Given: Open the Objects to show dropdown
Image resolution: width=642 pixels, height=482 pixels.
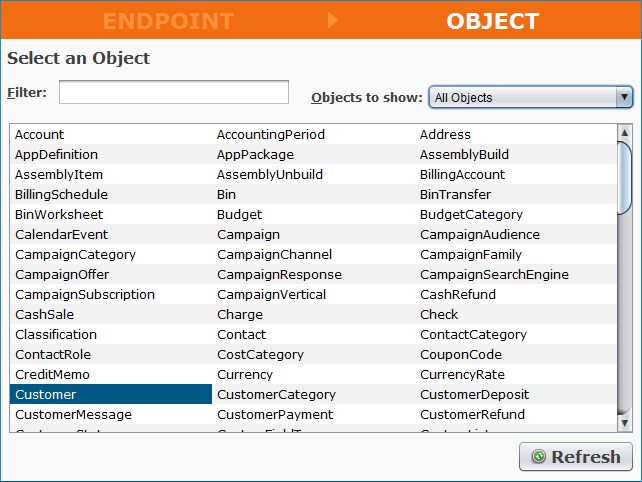Looking at the screenshot, I should [x=530, y=97].
